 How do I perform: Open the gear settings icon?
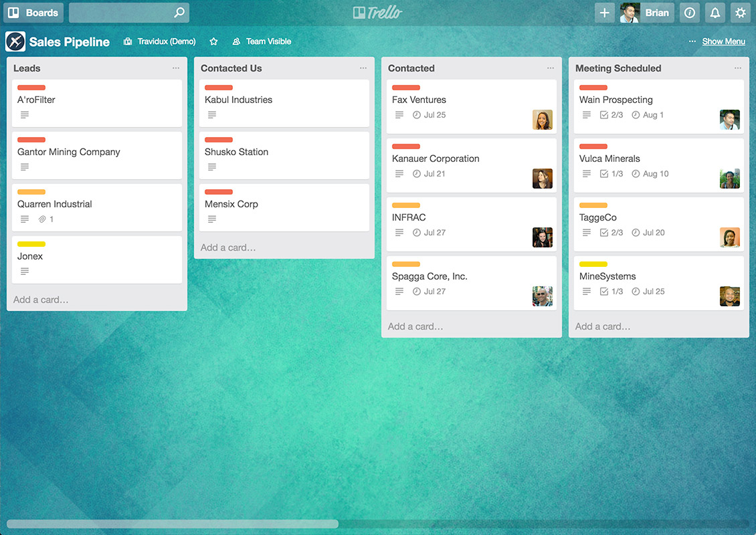click(x=740, y=12)
